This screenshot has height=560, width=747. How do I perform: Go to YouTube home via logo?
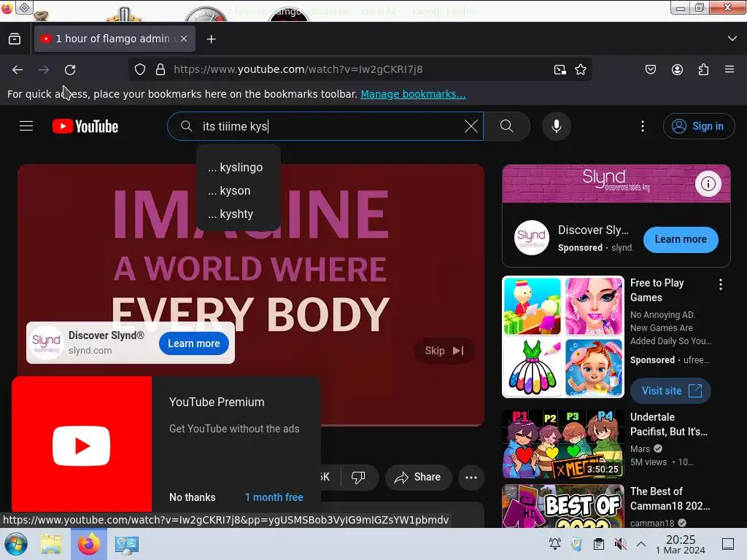click(85, 126)
